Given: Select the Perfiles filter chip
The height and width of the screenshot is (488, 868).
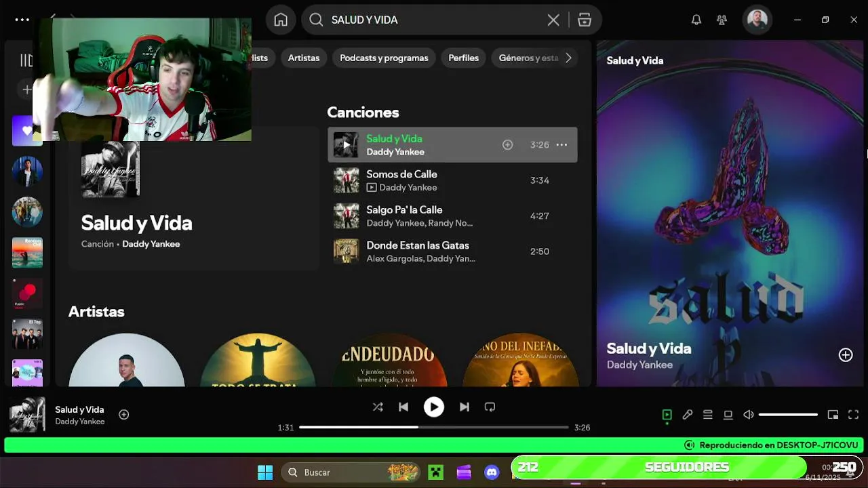Looking at the screenshot, I should (x=463, y=58).
